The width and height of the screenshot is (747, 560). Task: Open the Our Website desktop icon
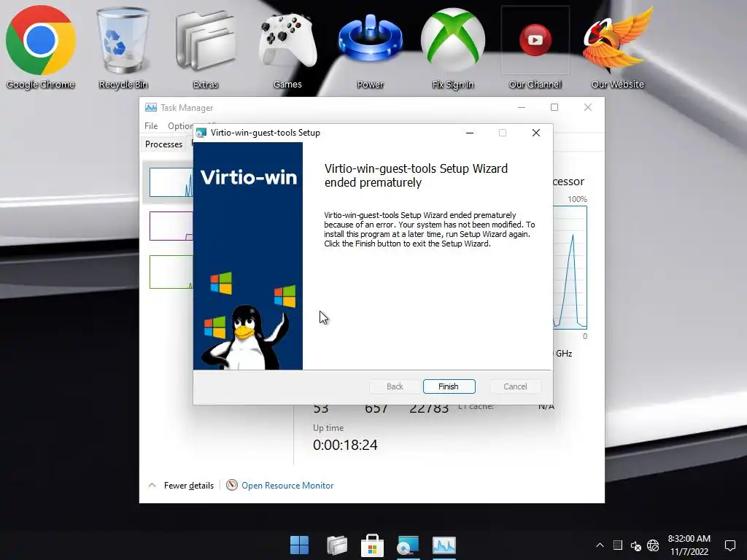(x=617, y=47)
